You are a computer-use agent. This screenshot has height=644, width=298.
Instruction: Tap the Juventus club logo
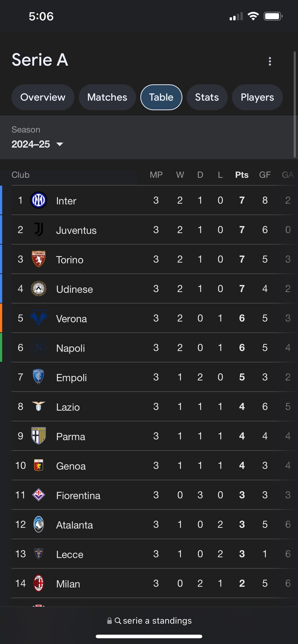tap(39, 230)
